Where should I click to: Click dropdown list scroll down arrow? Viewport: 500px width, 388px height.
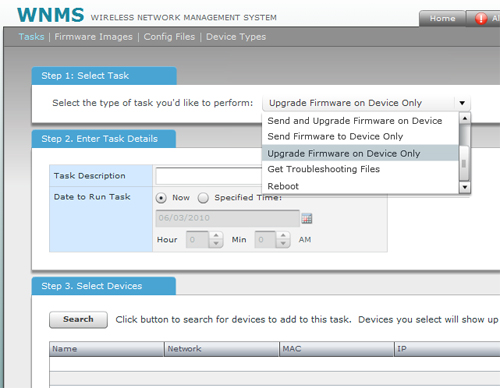pyautogui.click(x=465, y=187)
